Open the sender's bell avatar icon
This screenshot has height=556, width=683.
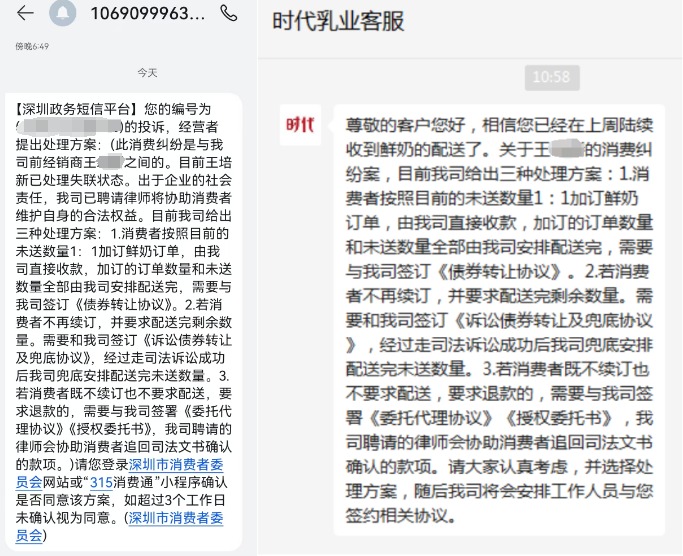[x=63, y=13]
